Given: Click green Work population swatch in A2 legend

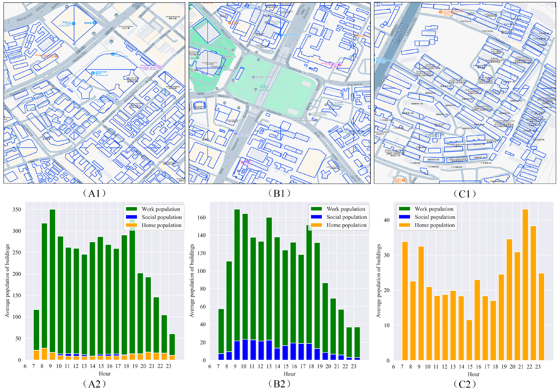Looking at the screenshot, I should tap(131, 209).
